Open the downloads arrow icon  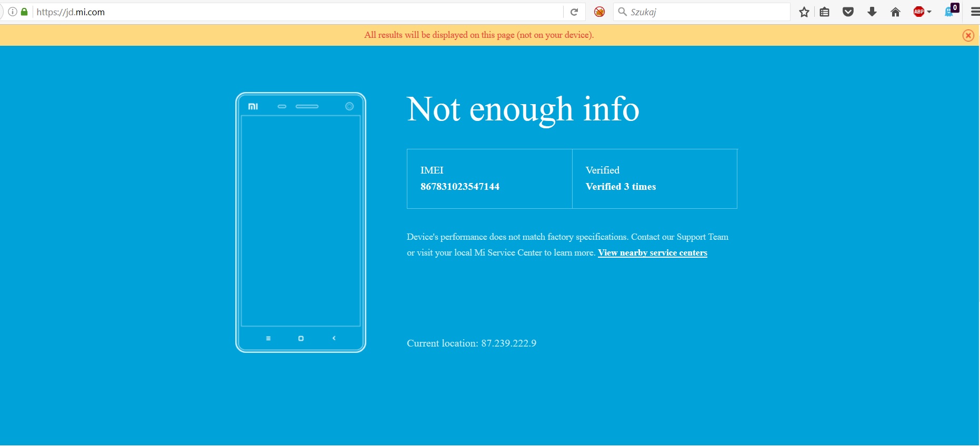(x=872, y=12)
